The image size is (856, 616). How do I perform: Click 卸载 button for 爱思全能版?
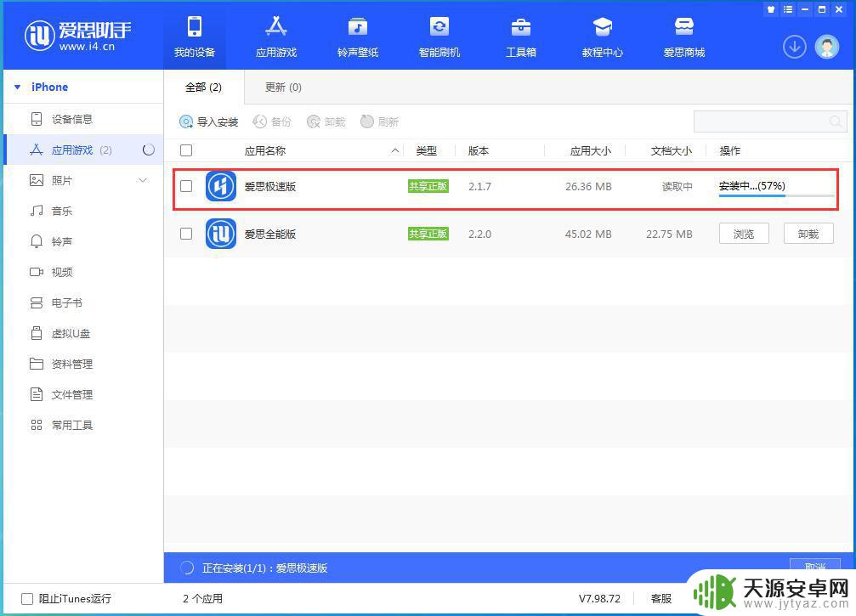point(808,234)
